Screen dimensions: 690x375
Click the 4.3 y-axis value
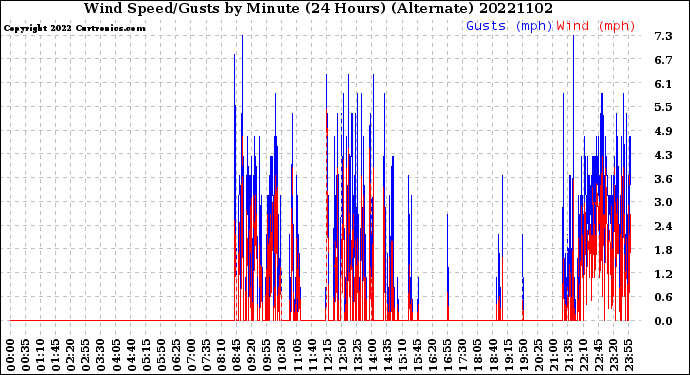[x=664, y=155]
